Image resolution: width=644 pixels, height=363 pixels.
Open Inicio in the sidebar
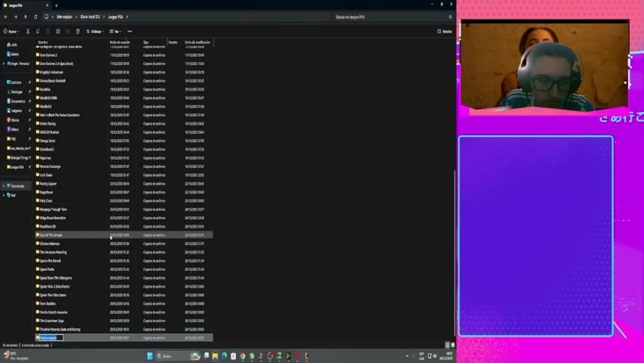tap(12, 45)
